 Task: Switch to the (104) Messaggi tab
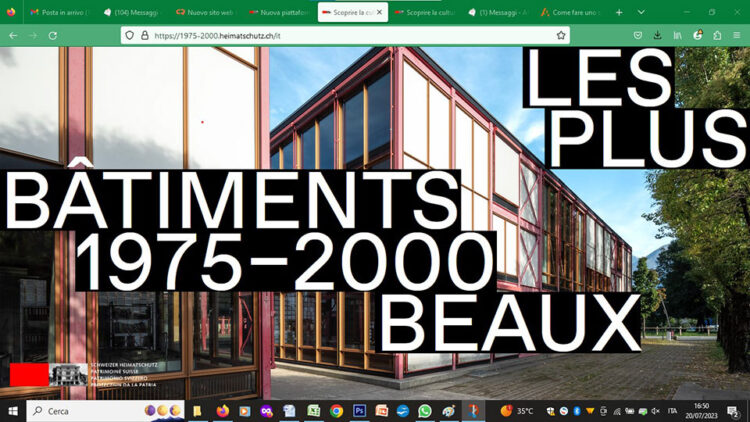point(132,12)
